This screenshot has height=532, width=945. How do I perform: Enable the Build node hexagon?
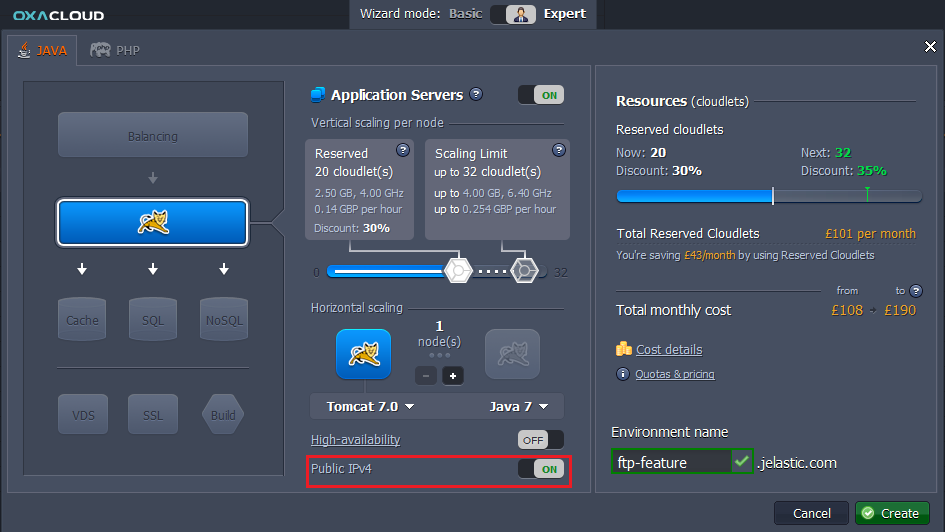point(223,415)
